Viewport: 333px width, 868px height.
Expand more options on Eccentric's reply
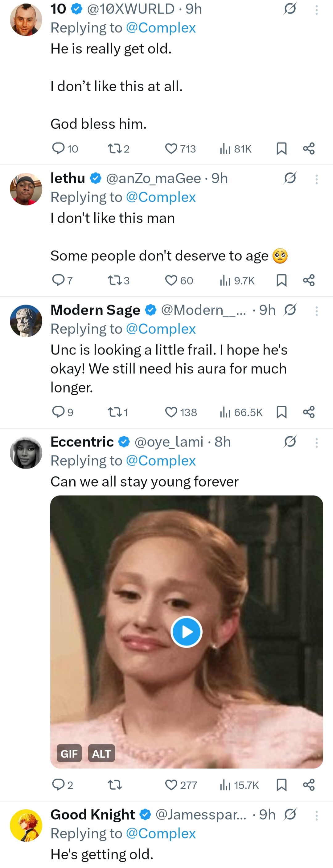(316, 443)
